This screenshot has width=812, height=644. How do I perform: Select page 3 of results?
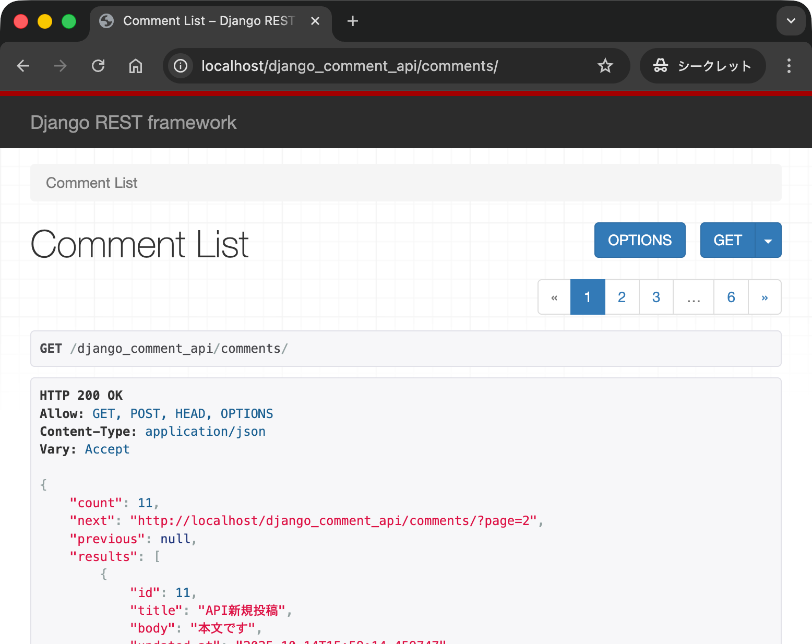656,297
